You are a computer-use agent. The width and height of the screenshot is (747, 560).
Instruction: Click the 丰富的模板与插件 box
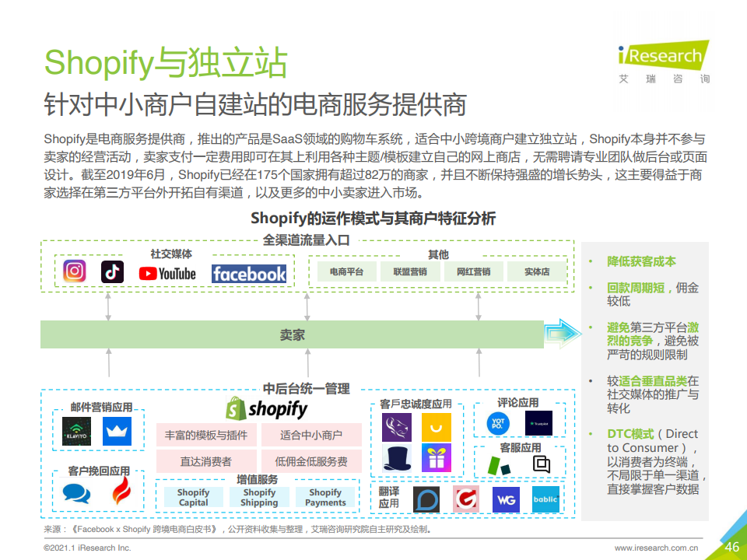coord(206,435)
